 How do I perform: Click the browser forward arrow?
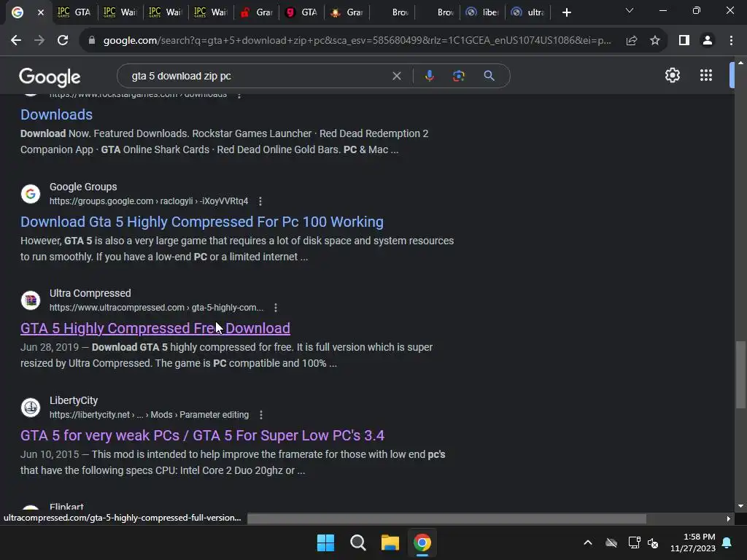pyautogui.click(x=39, y=41)
